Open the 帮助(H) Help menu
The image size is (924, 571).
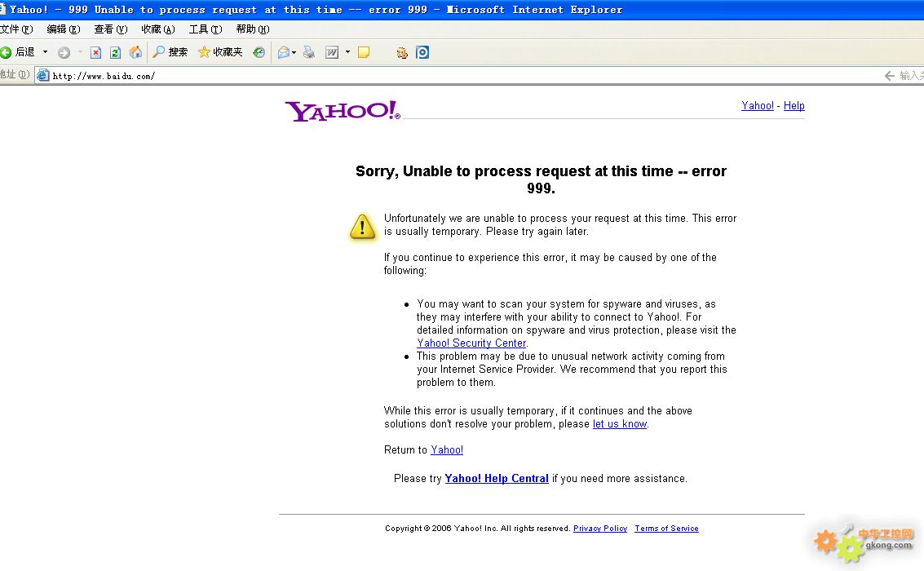(253, 29)
